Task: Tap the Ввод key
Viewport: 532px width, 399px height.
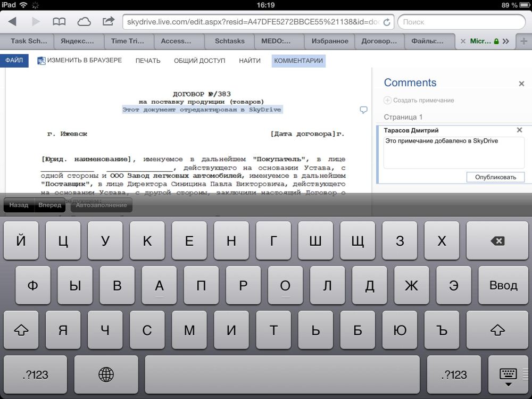Action: coord(503,285)
